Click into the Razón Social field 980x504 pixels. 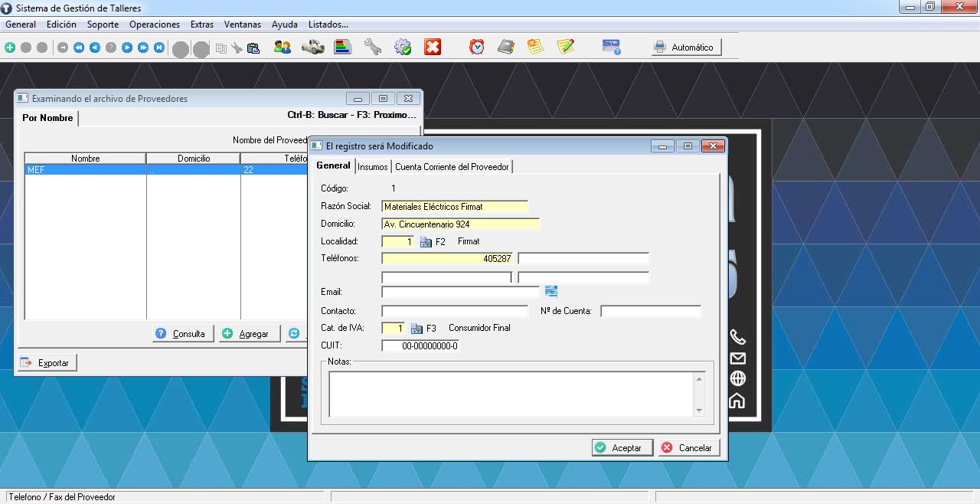pyautogui.click(x=454, y=207)
